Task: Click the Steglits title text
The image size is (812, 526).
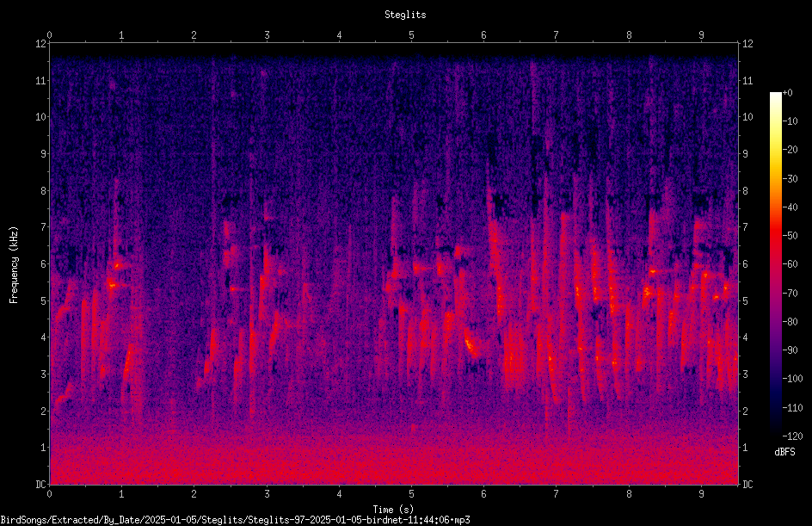Action: point(405,15)
